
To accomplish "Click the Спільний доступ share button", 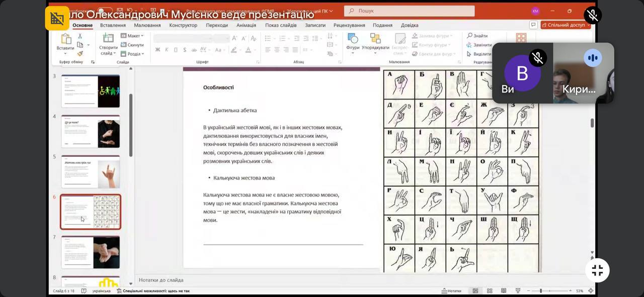I will coord(566,25).
